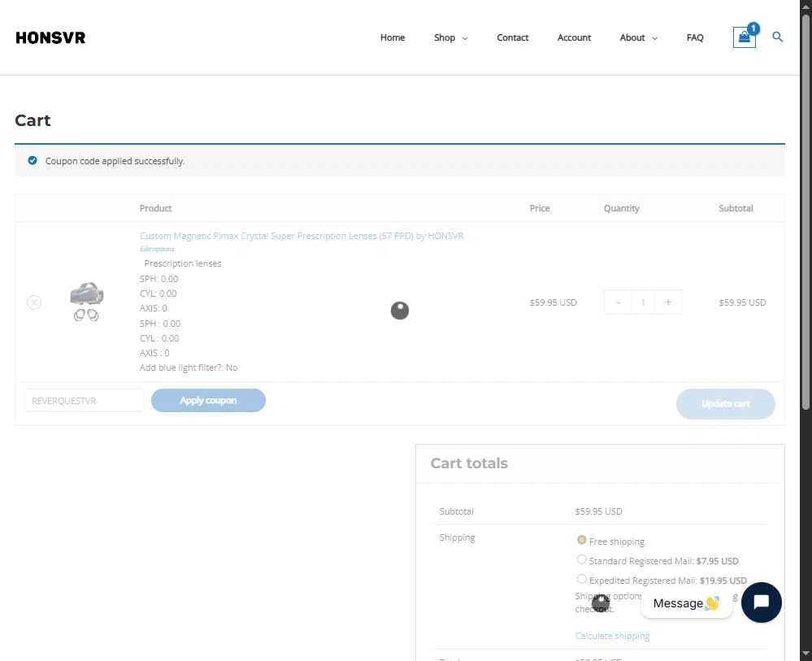Click the Cart totals heading
The height and width of the screenshot is (661, 812).
tap(469, 463)
